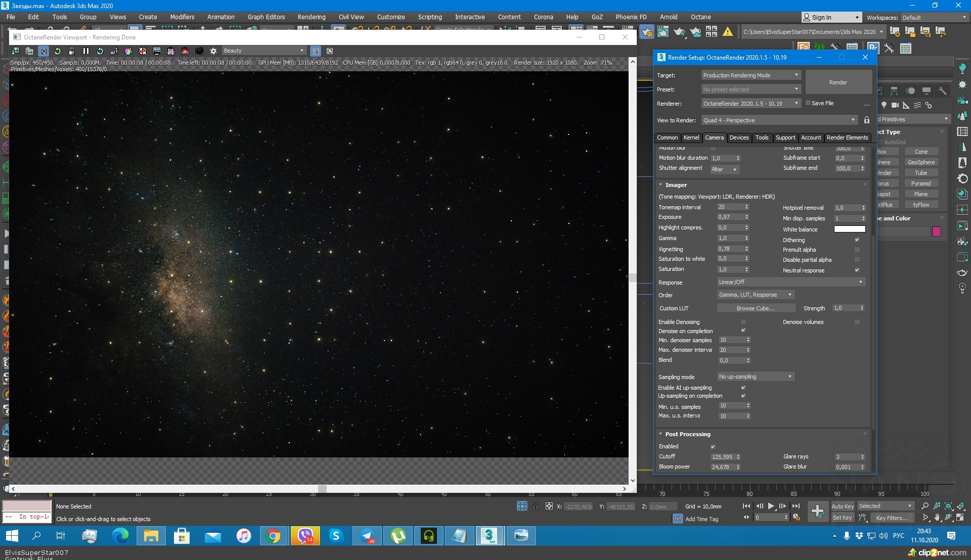Toggle Post Processing Enabled checkbox
Image resolution: width=971 pixels, height=560 pixels.
(713, 447)
